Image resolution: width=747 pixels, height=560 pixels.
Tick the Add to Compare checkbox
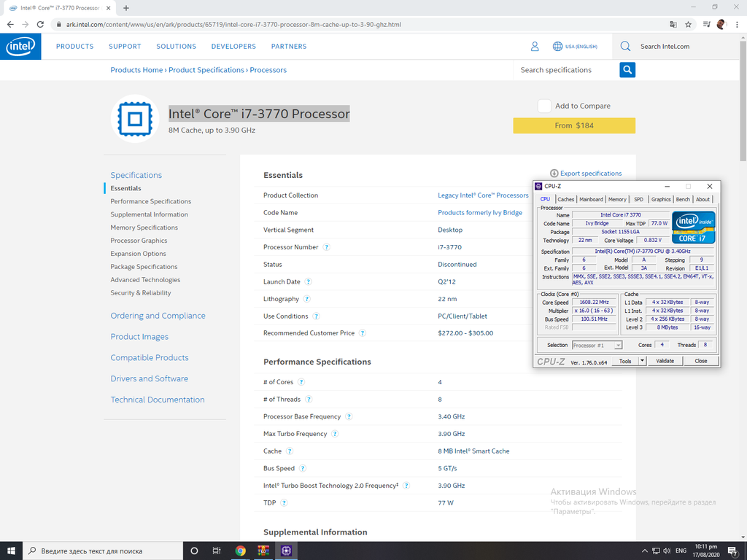pyautogui.click(x=544, y=106)
